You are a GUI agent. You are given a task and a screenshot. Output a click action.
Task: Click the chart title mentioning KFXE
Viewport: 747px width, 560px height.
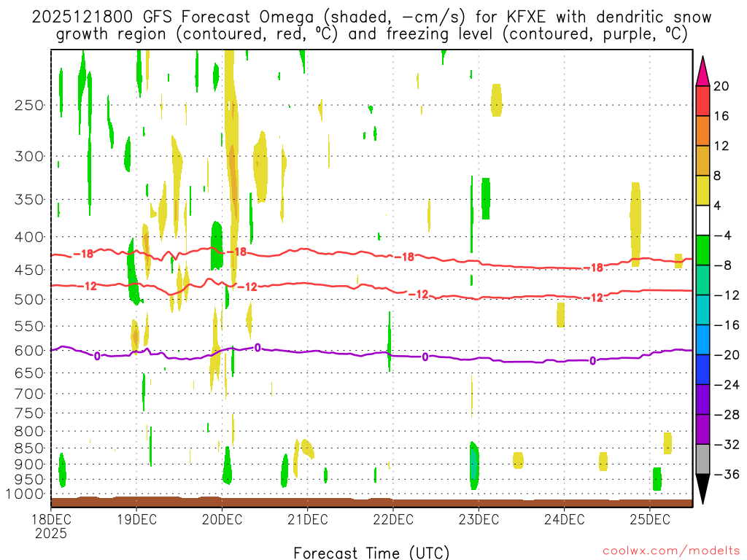(x=371, y=26)
